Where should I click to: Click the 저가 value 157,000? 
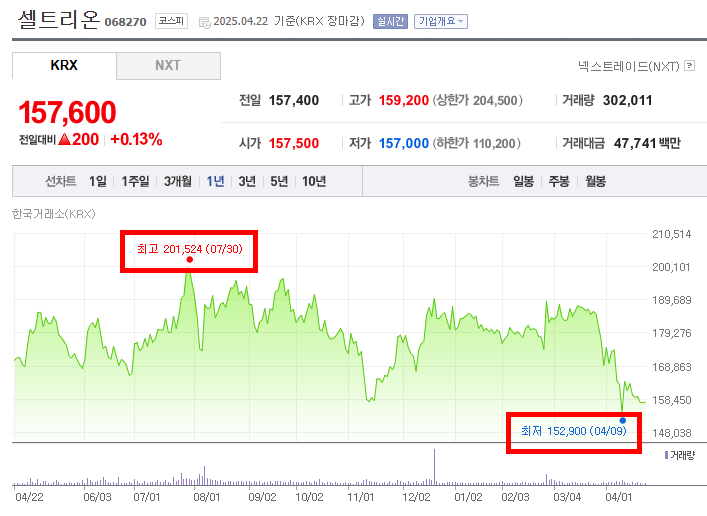[x=404, y=143]
